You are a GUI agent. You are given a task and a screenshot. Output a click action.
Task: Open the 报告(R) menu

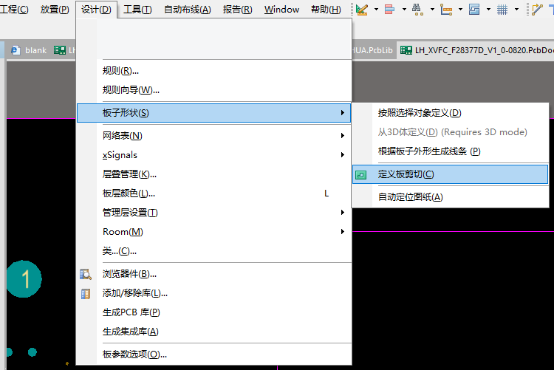pos(237,10)
